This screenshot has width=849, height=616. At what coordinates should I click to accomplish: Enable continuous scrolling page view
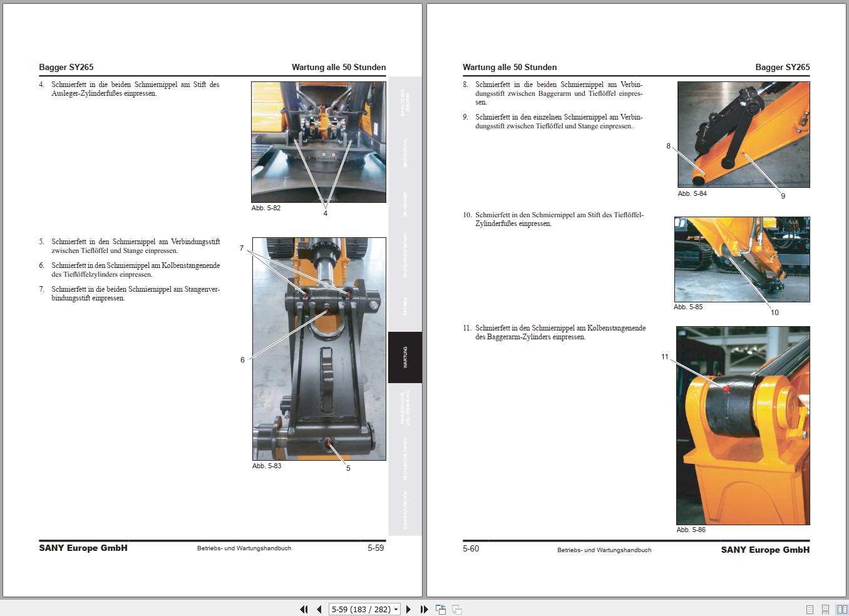826,609
